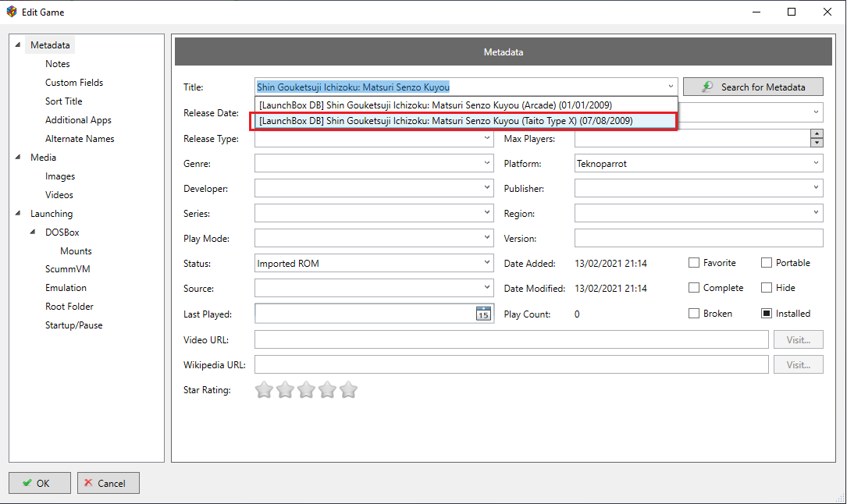This screenshot has height=504, width=847.
Task: Set a five-star rating
Action: pyautogui.click(x=348, y=389)
